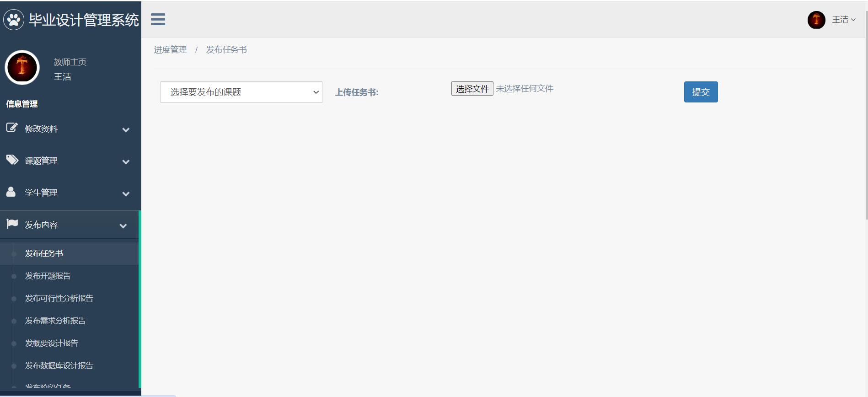Click the paw logo icon
868x397 pixels.
pos(14,20)
